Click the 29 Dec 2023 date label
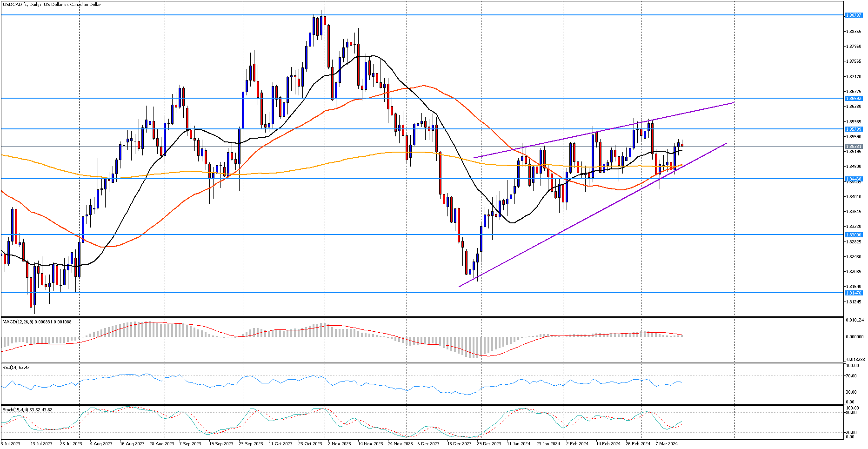 coord(489,444)
